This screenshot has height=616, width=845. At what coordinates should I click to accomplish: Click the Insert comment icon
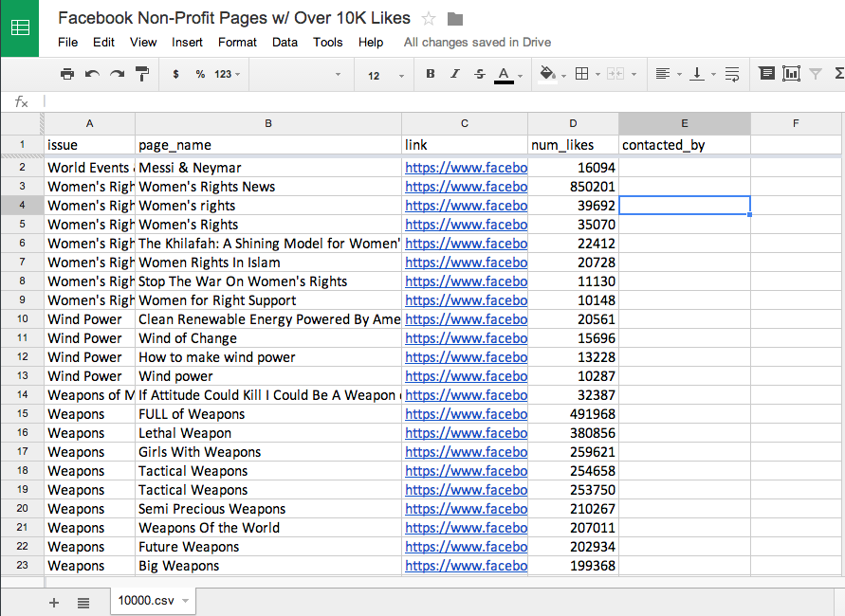click(766, 73)
